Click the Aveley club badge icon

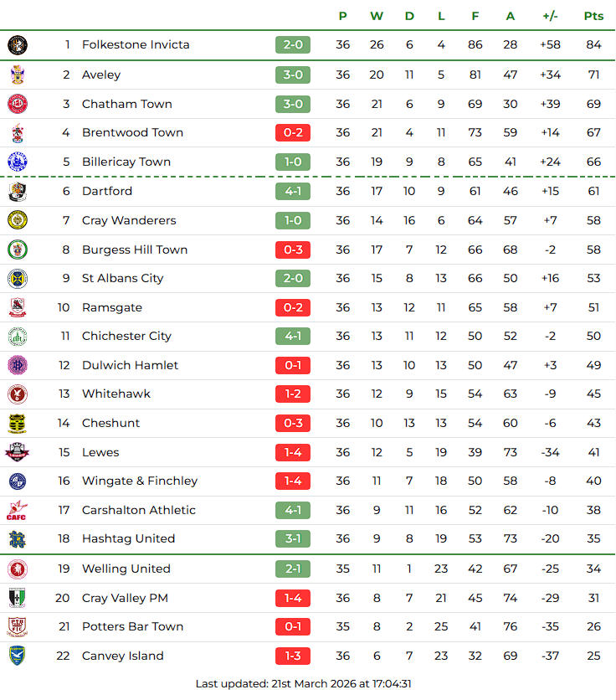[18, 75]
